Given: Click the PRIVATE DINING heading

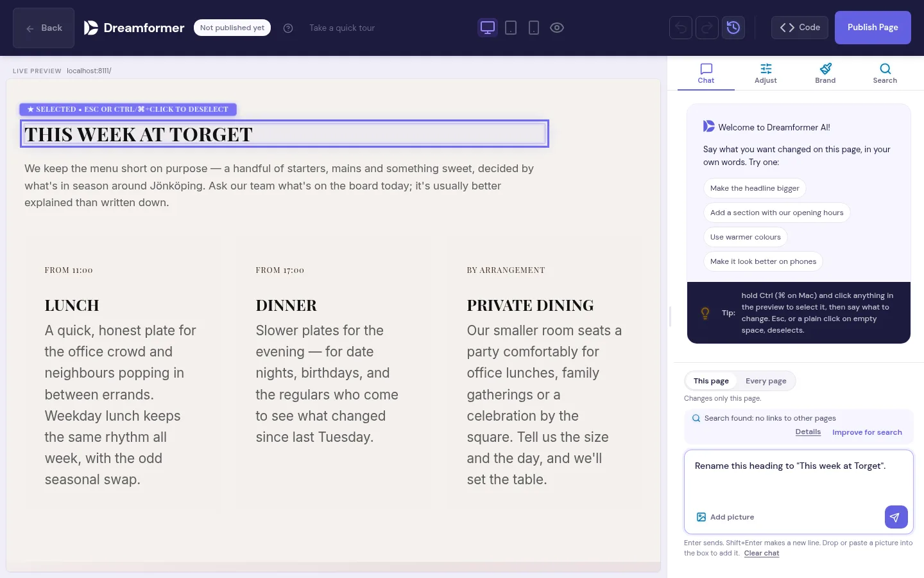Looking at the screenshot, I should pos(530,305).
